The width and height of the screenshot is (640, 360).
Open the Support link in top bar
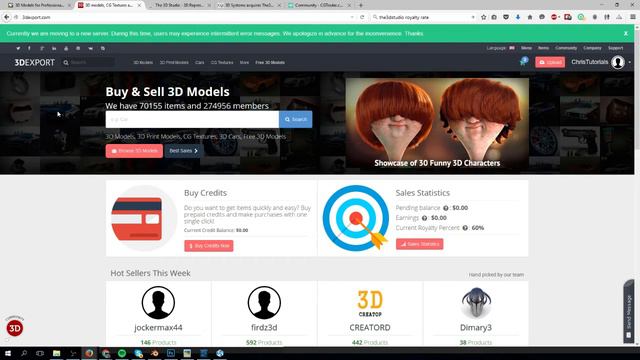[x=616, y=48]
